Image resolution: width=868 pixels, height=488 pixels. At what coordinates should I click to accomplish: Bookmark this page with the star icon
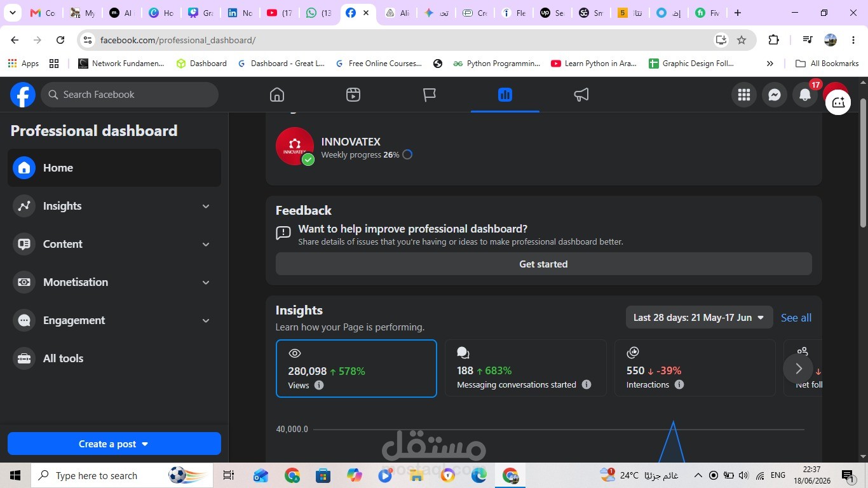pos(742,40)
